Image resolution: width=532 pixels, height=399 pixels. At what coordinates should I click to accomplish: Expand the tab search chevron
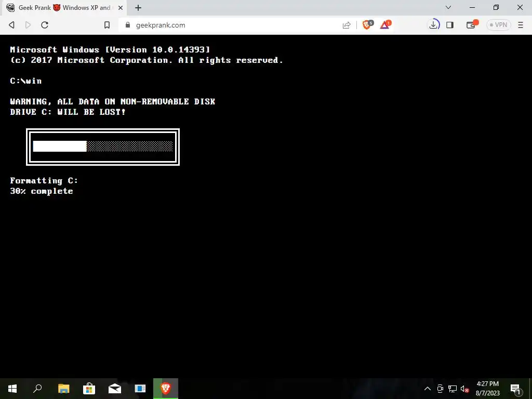click(448, 7)
